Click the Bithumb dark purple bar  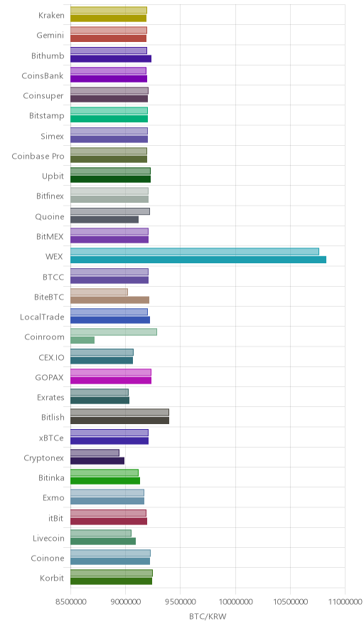click(111, 58)
